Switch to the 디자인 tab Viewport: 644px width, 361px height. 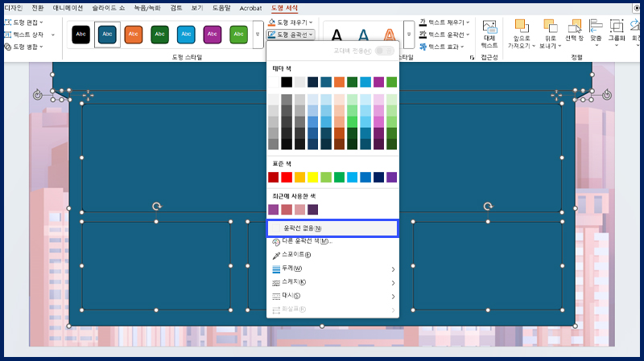point(13,8)
